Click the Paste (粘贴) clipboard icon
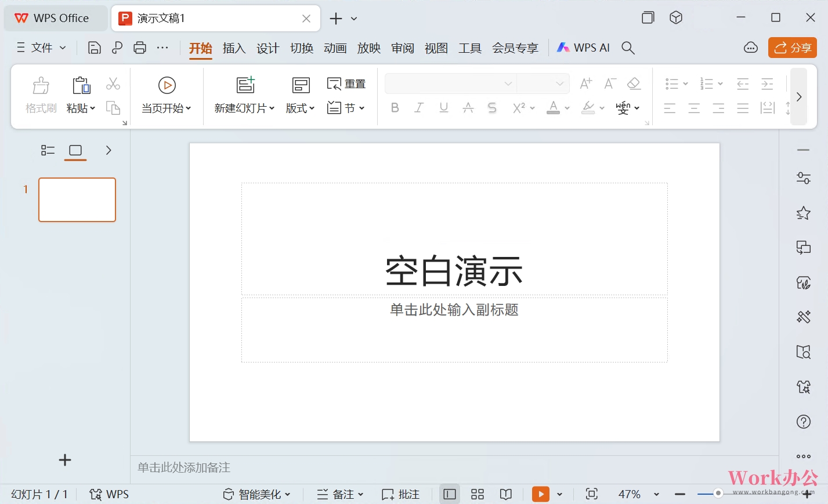 [81, 85]
